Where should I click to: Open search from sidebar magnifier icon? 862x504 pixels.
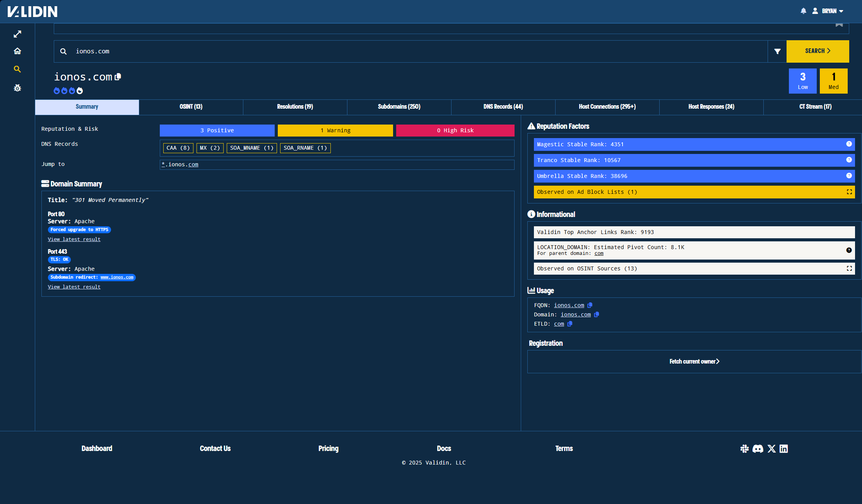pyautogui.click(x=17, y=69)
